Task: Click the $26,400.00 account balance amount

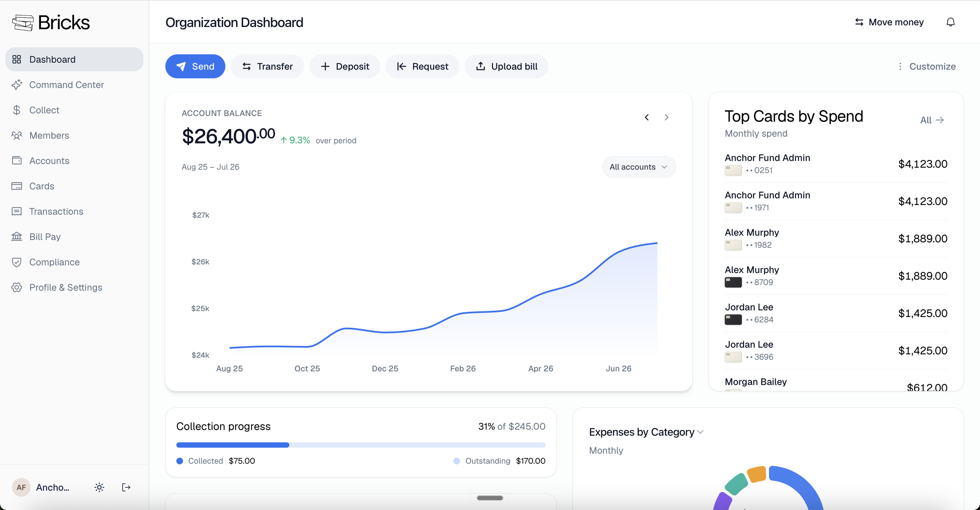Action: 228,136
